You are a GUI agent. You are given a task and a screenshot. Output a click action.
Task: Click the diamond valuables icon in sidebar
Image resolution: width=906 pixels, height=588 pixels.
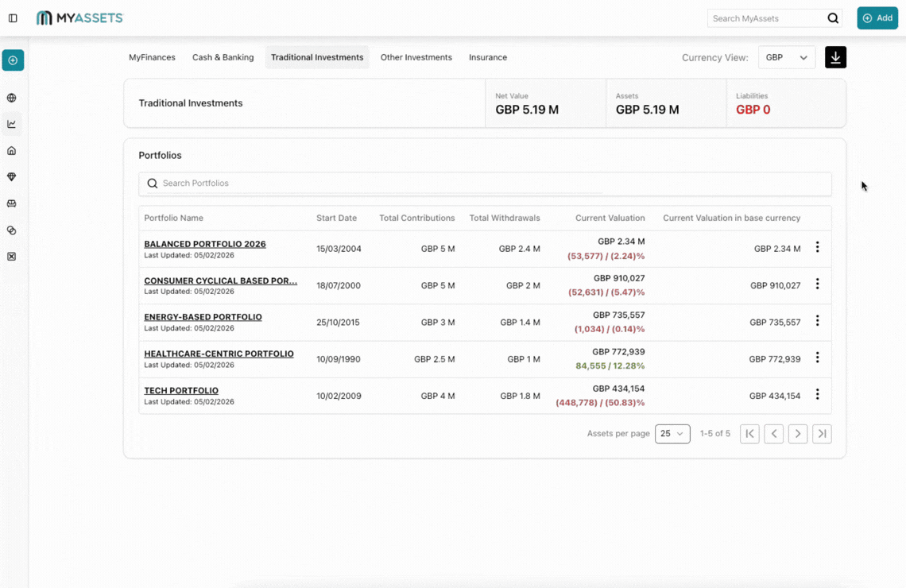pyautogui.click(x=12, y=176)
